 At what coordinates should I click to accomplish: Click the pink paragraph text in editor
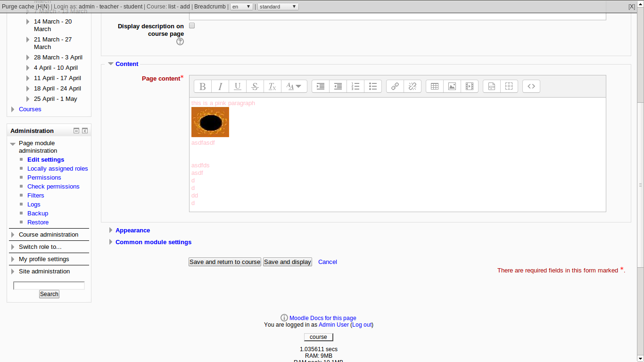(223, 103)
